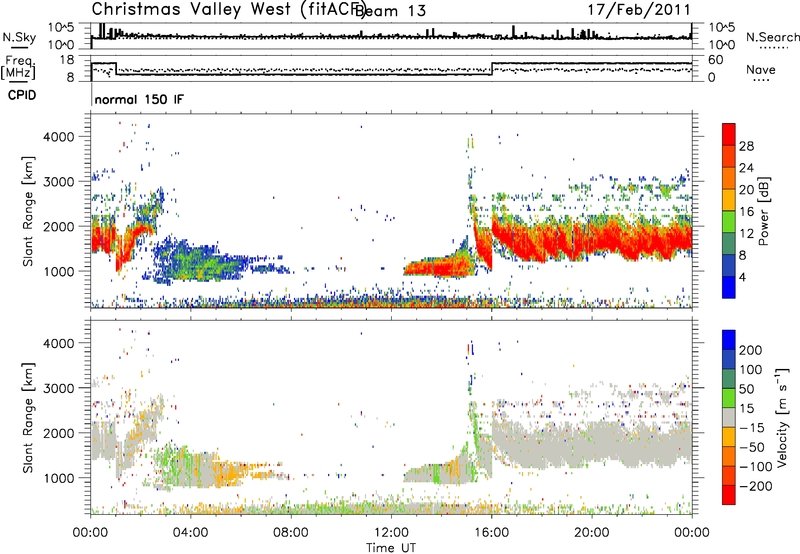Image resolution: width=800 pixels, height=554 pixels.
Task: Select the '4000' tick in power panel
Action: (59, 137)
